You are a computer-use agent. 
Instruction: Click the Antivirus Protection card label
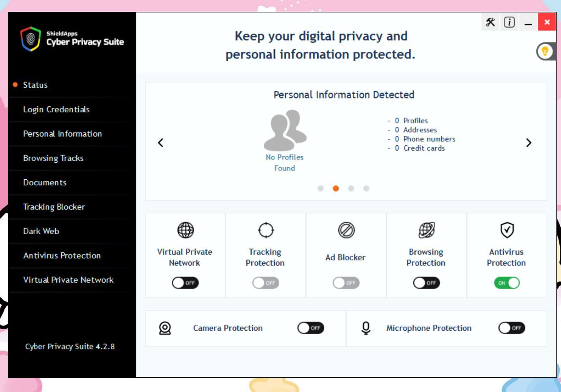point(506,257)
